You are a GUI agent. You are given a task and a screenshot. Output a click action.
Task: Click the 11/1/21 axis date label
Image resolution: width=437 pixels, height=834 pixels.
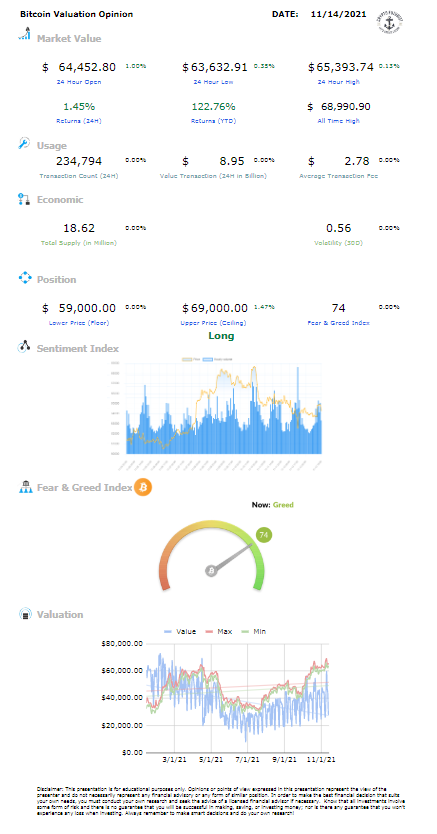coord(322,760)
